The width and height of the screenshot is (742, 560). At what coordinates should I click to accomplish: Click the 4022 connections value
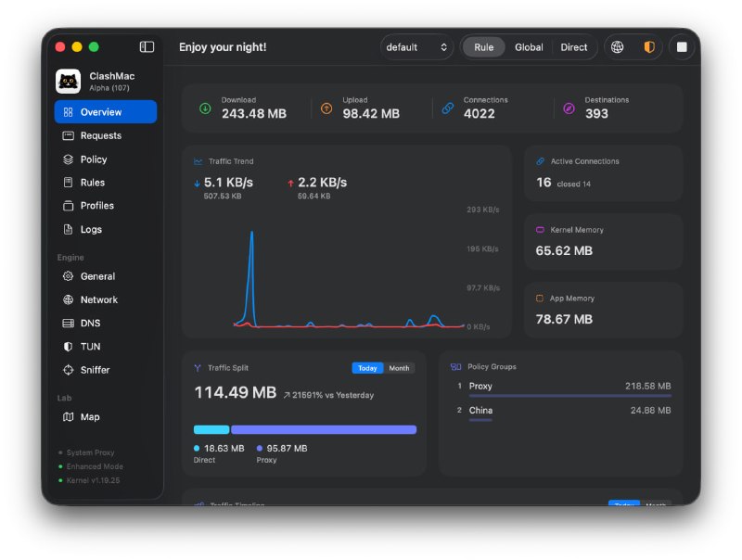click(x=479, y=113)
